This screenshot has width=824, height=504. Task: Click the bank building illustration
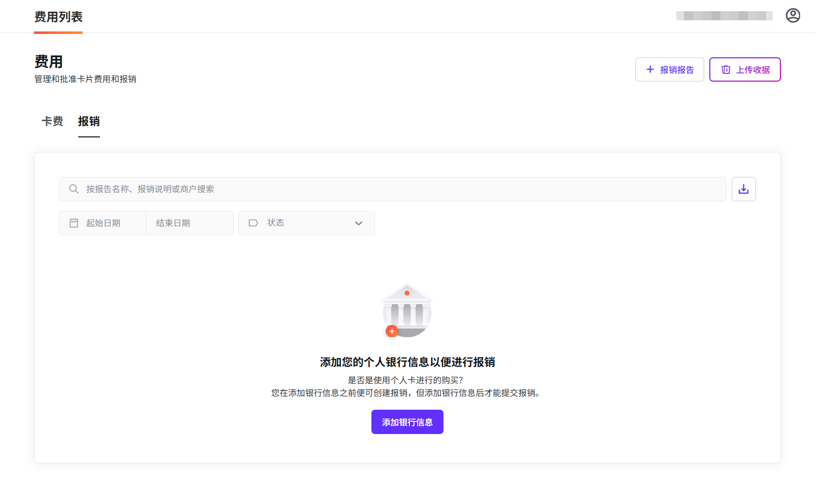[x=407, y=308]
